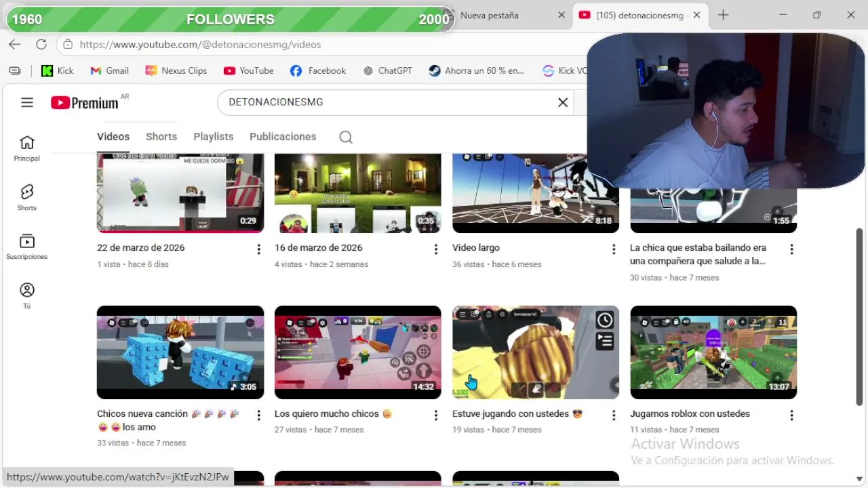Open options for Chicos nueva canción video

tap(258, 415)
